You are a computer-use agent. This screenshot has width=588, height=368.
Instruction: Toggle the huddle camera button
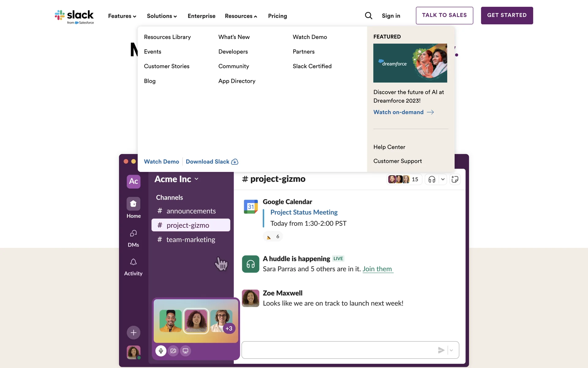click(173, 351)
